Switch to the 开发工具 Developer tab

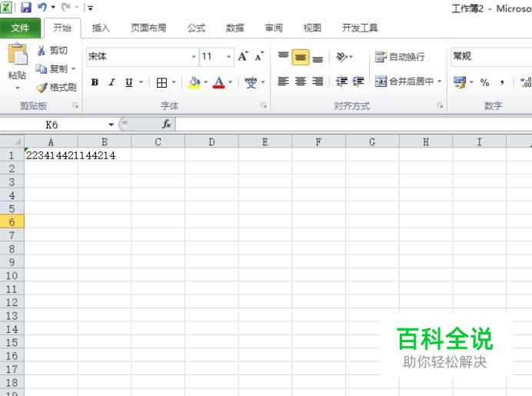(x=360, y=28)
